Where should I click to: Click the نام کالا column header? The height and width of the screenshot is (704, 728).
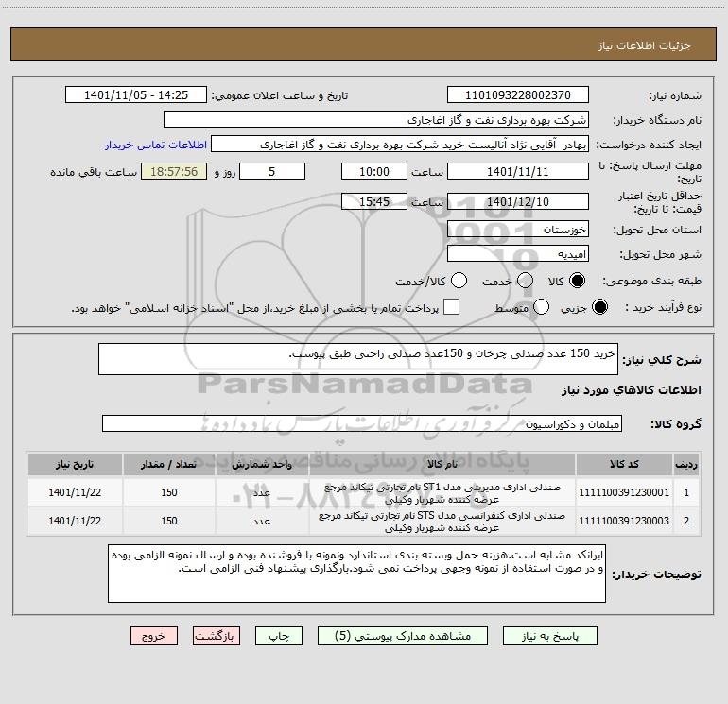click(x=442, y=465)
